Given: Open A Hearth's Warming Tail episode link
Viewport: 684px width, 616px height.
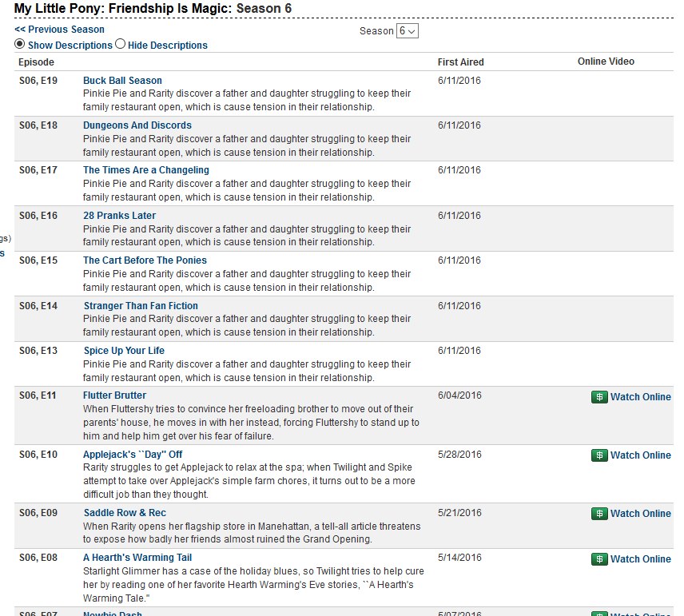Looking at the screenshot, I should [x=137, y=558].
